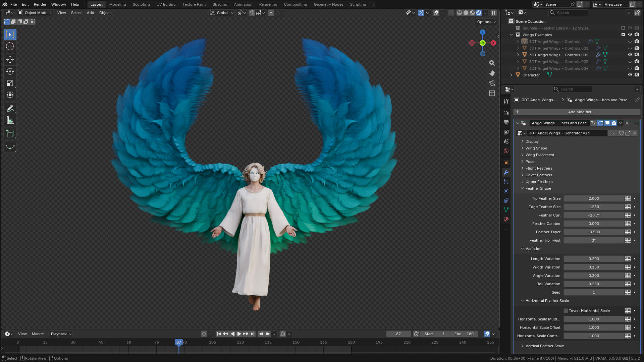Viewport: 644px width, 362px height.
Task: Toggle modifier edit mode display icon
Action: tap(600, 123)
